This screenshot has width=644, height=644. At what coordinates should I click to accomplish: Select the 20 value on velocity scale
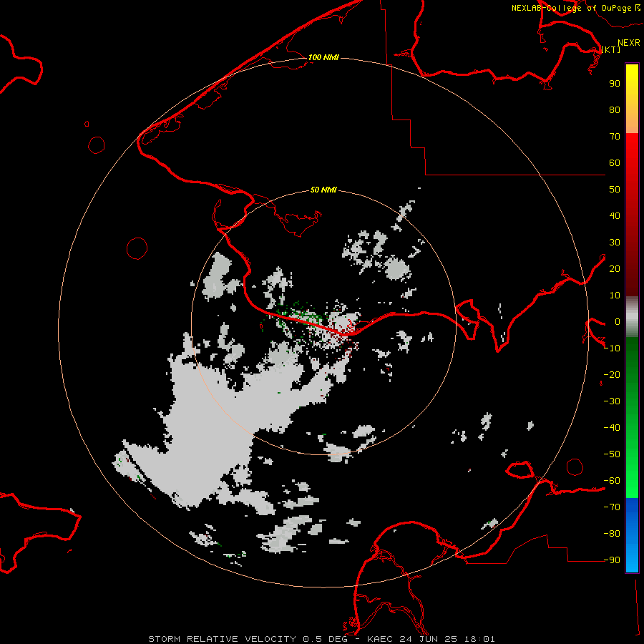point(615,269)
